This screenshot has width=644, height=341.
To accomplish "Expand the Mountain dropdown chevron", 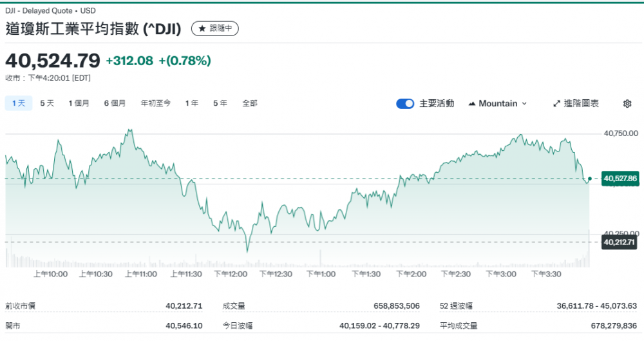I will (x=524, y=104).
